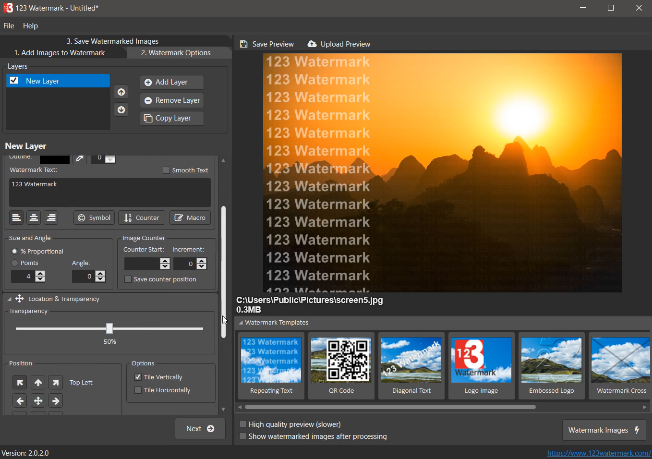Screen dimensions: 652x459
Task: Remove the selected layer
Action: [x=171, y=100]
